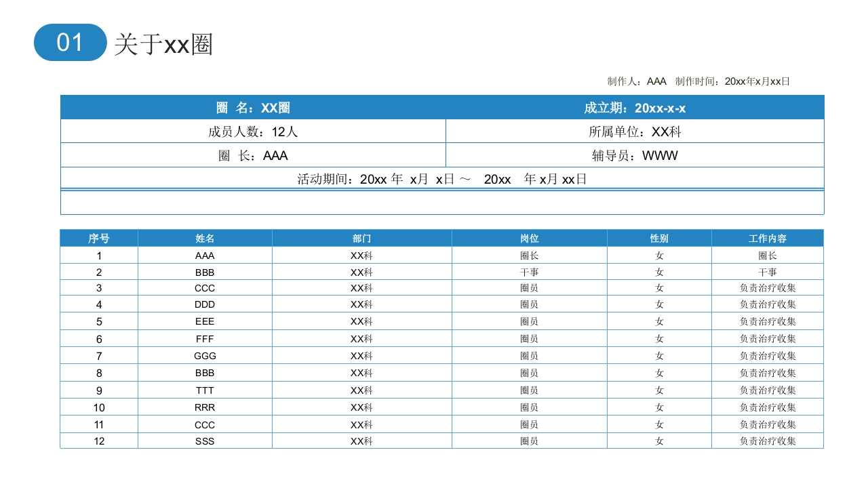The image size is (868, 488).
Task: Select the 活动期间 date range row
Action: pos(442,179)
